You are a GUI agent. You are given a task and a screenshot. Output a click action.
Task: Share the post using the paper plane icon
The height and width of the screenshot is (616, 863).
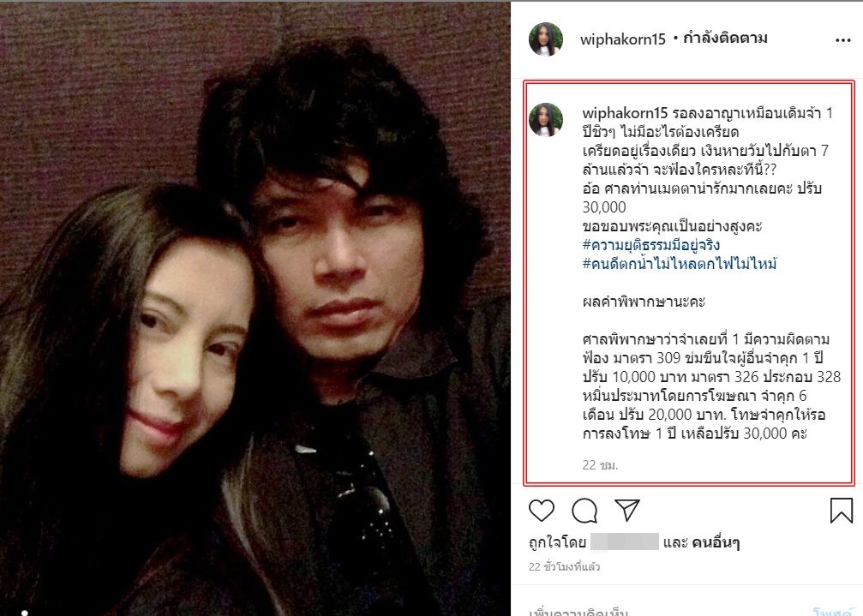(626, 510)
